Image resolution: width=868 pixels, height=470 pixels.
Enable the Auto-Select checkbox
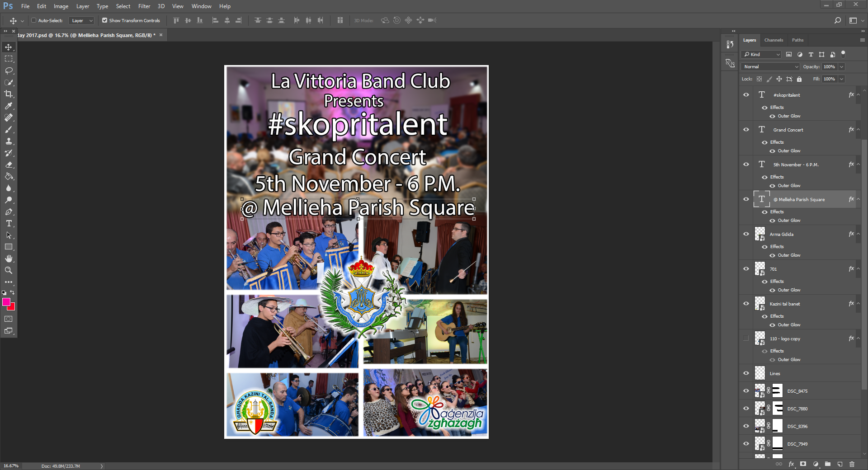[x=33, y=20]
